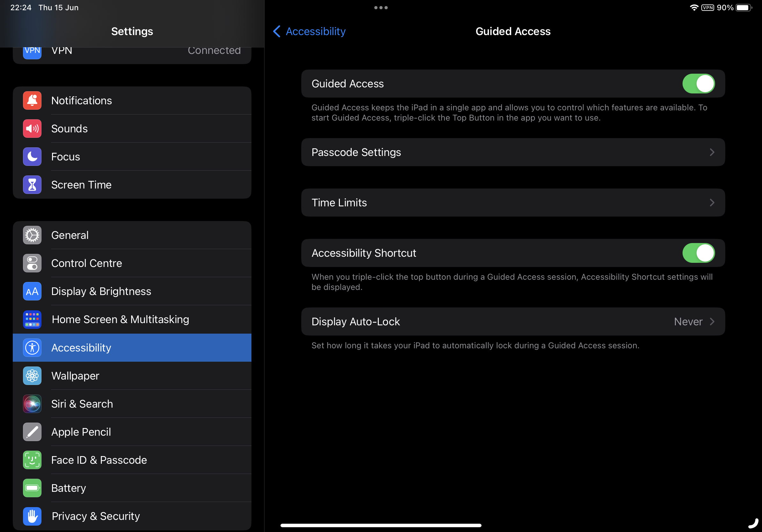
Task: Tap the battery indicator in status bar
Action: [744, 8]
